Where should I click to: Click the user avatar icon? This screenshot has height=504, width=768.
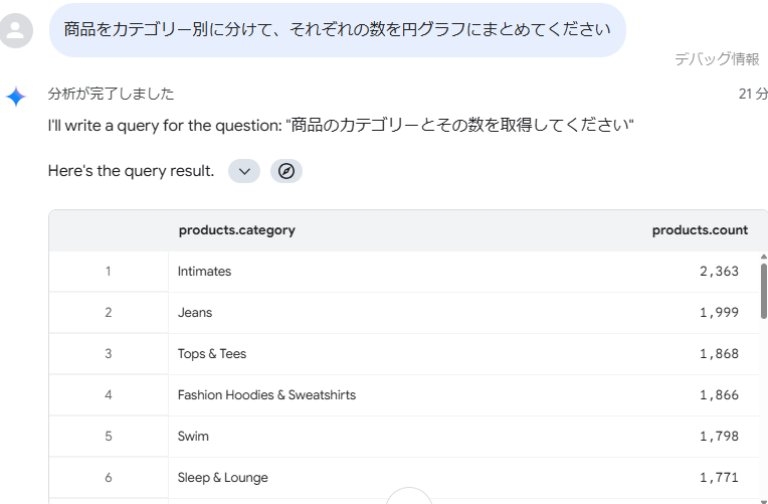pos(17,31)
